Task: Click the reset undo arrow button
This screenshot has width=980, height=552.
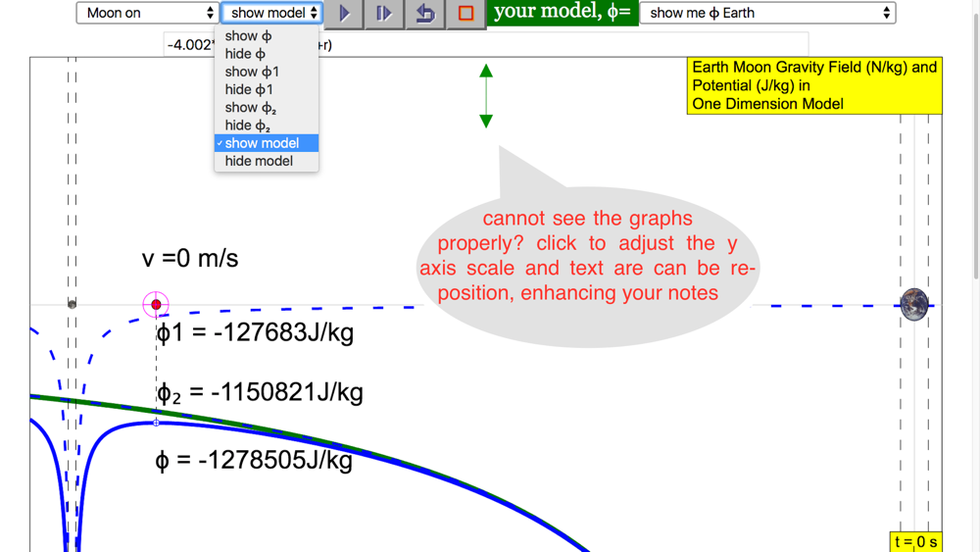Action: click(424, 13)
